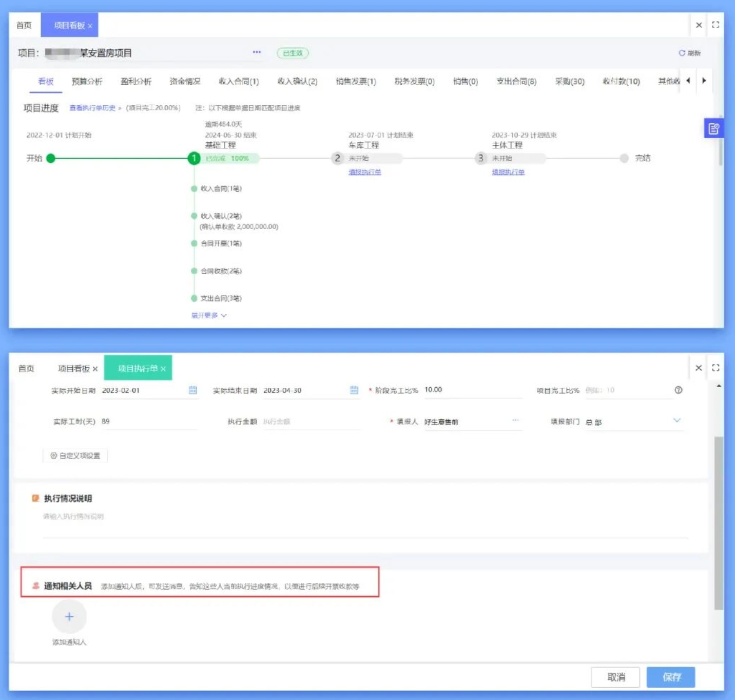Click the help icon beside project completion percent

(679, 390)
